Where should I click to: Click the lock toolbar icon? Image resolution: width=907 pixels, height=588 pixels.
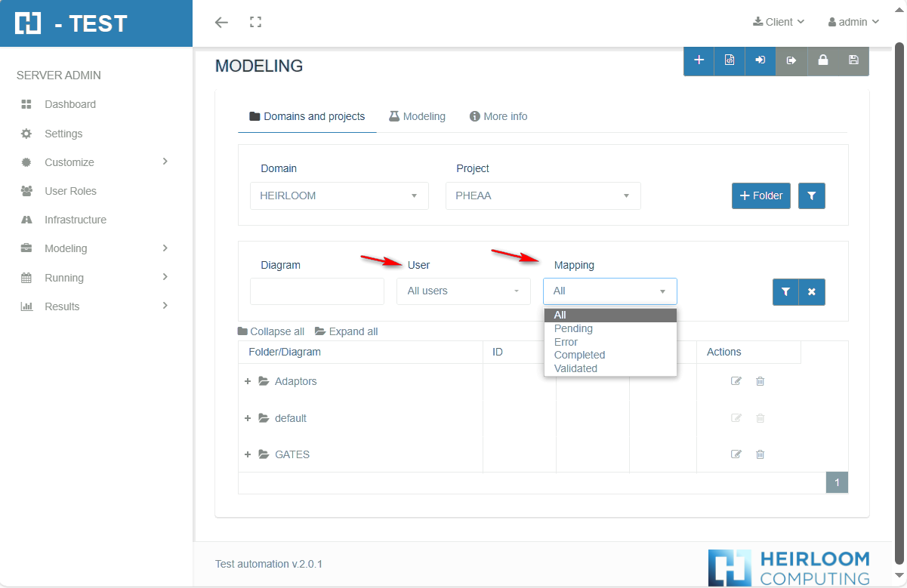tap(822, 61)
